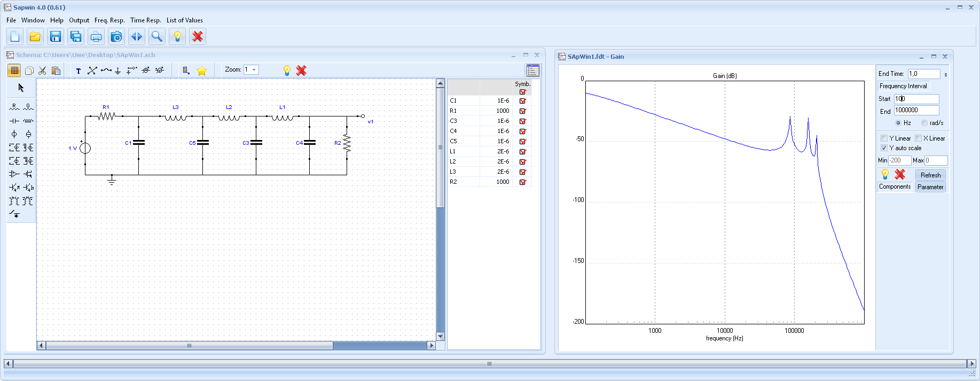Click the End Time input field

tap(924, 74)
